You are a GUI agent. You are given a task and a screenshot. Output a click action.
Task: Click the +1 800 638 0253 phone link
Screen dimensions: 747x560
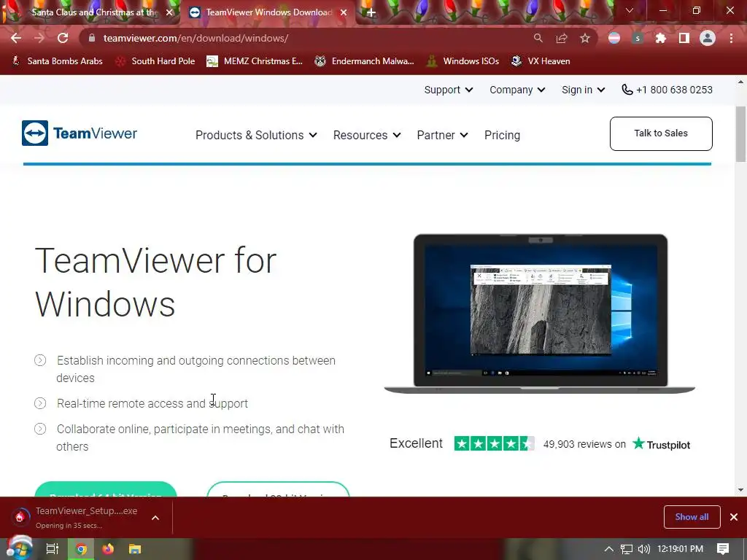pos(667,90)
